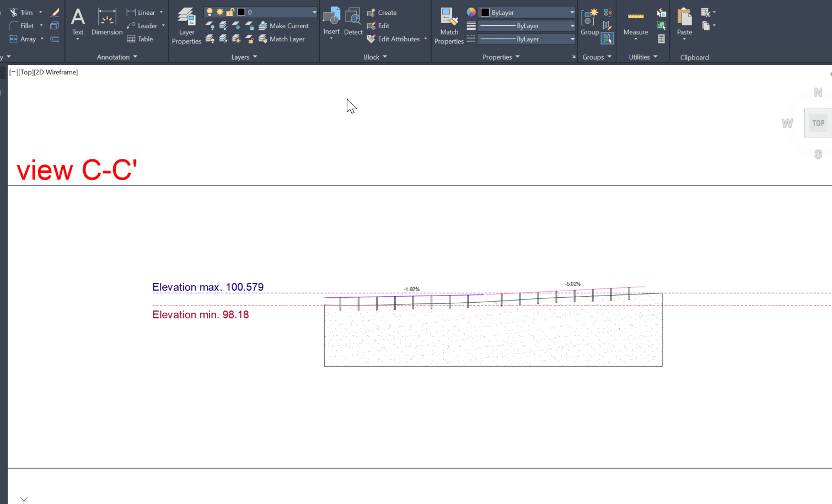Click the layer Freeze icon

coord(236,25)
